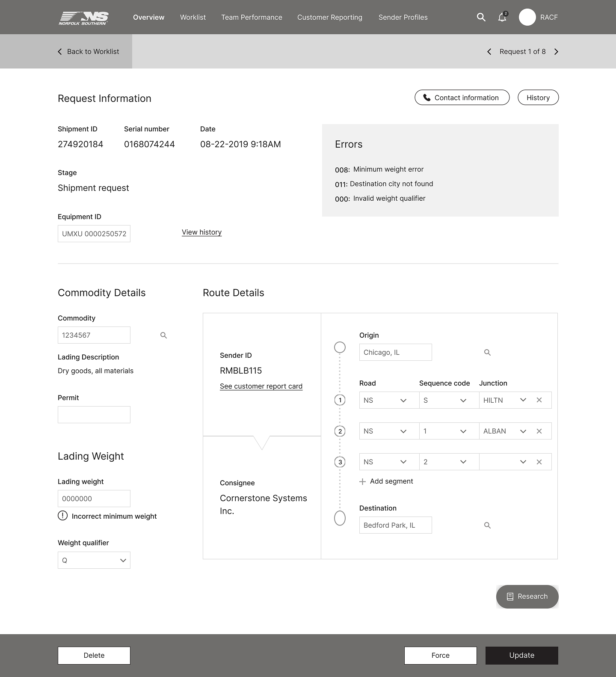Click the Contact information button

[462, 98]
